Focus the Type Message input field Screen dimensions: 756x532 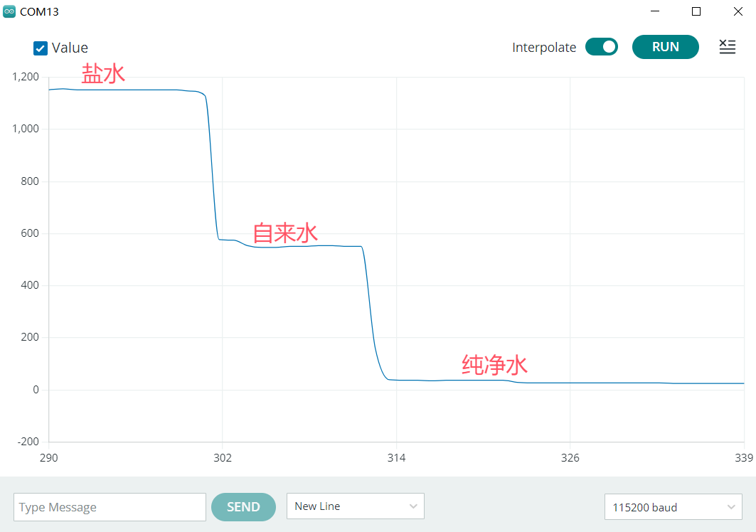tap(110, 507)
